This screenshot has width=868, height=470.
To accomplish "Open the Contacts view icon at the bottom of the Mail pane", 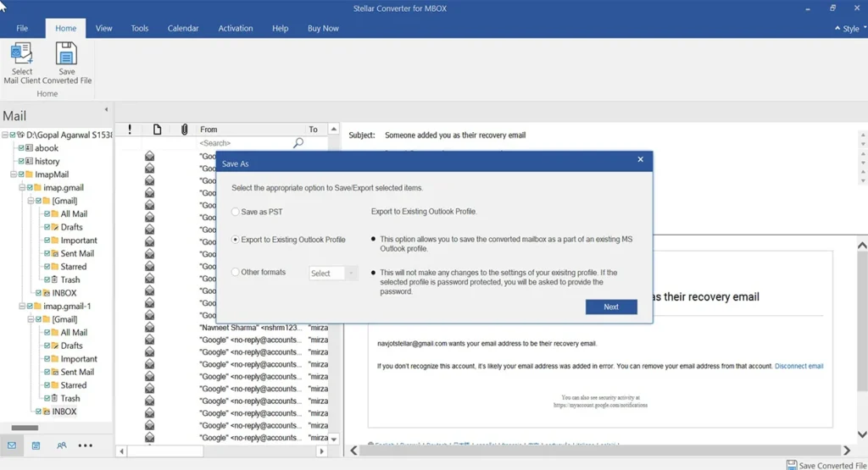I will tap(61, 445).
